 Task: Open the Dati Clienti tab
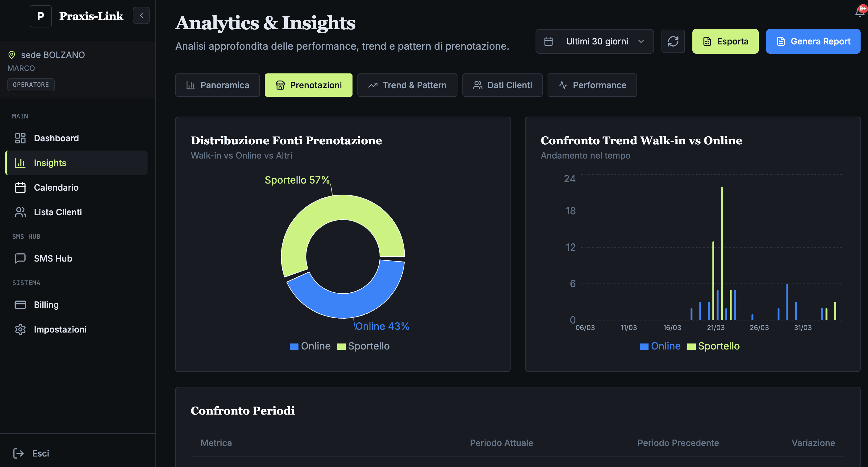coord(503,85)
